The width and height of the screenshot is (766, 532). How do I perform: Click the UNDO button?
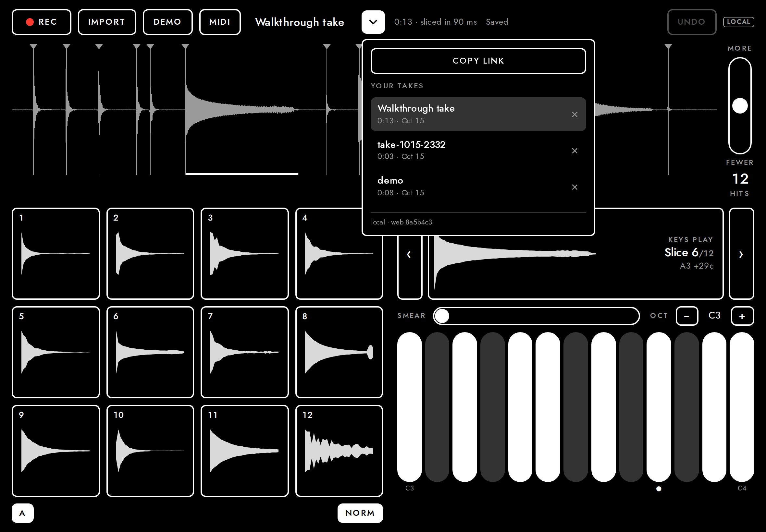coord(692,22)
